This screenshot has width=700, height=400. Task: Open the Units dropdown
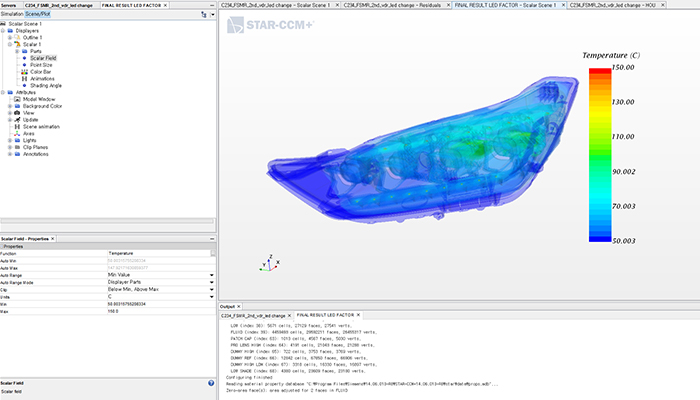pos(212,296)
